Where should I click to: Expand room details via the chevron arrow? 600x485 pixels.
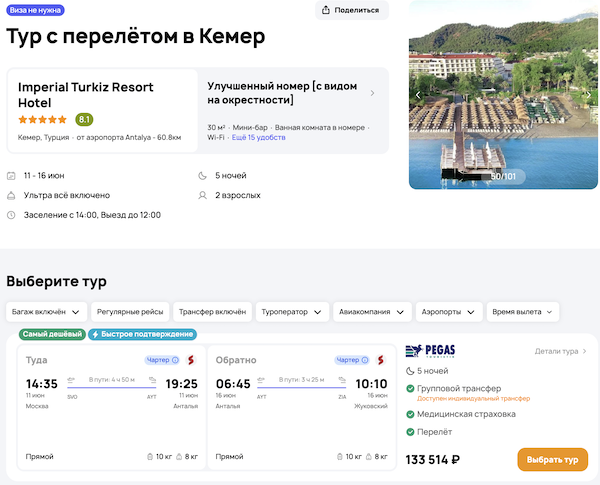(372, 93)
